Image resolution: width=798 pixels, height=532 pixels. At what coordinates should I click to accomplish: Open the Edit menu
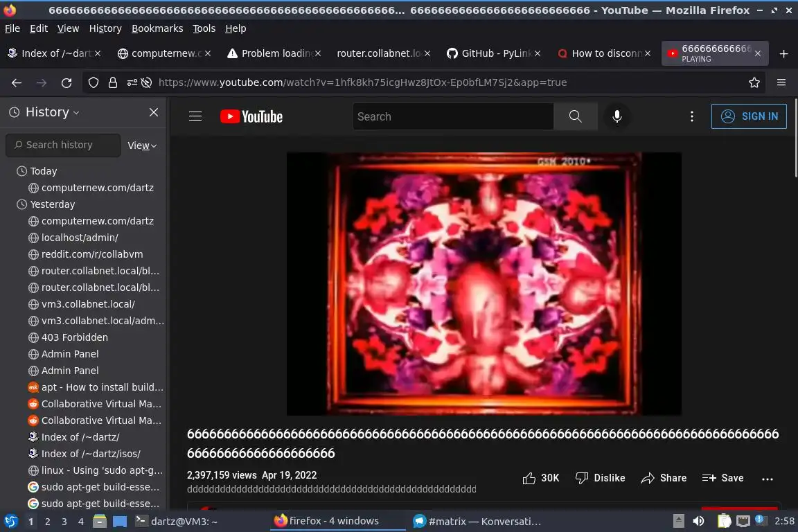39,28
